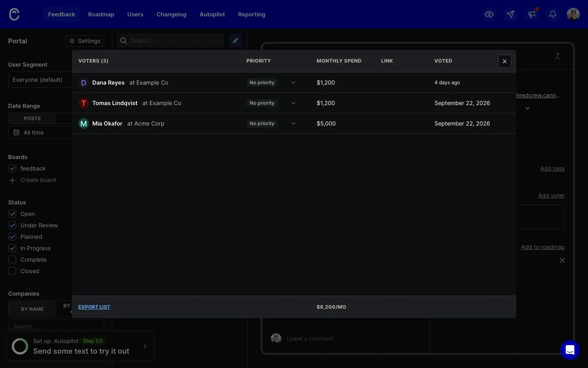Click Dana Reyes avatar icon
Screen dimensions: 588x368
[x=83, y=83]
